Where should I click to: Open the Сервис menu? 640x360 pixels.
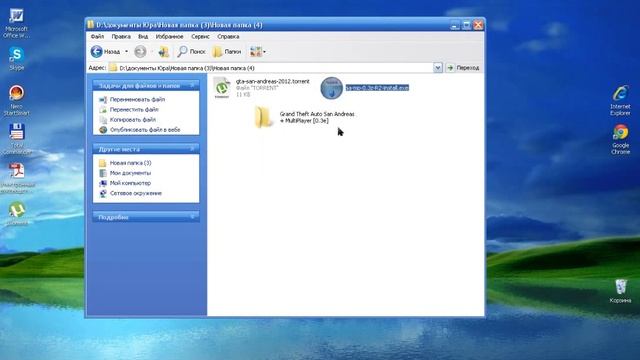click(x=200, y=36)
